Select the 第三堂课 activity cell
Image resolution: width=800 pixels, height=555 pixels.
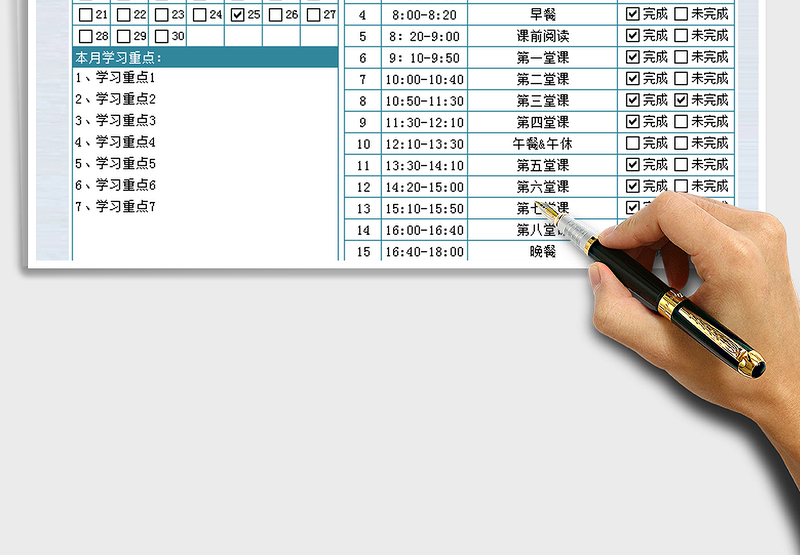(542, 100)
